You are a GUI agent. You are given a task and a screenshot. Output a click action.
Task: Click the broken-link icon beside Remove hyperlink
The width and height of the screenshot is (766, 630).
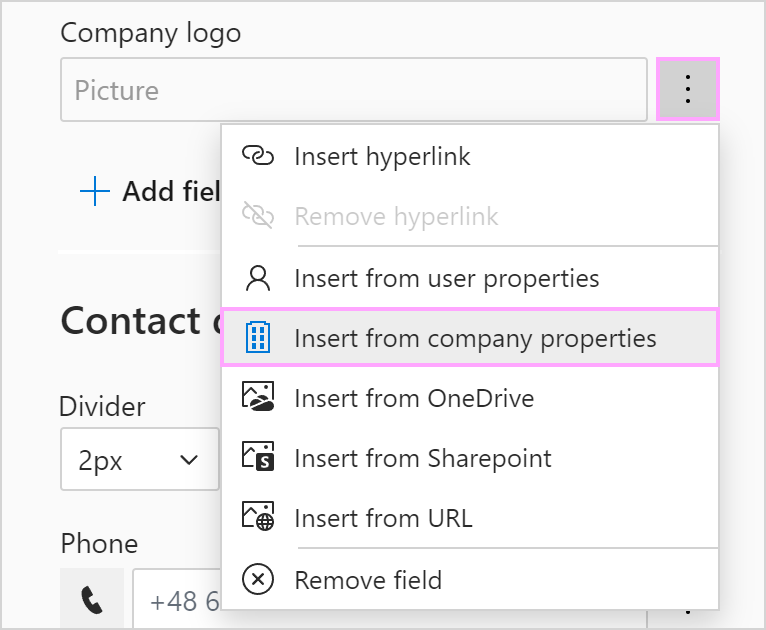[258, 215]
